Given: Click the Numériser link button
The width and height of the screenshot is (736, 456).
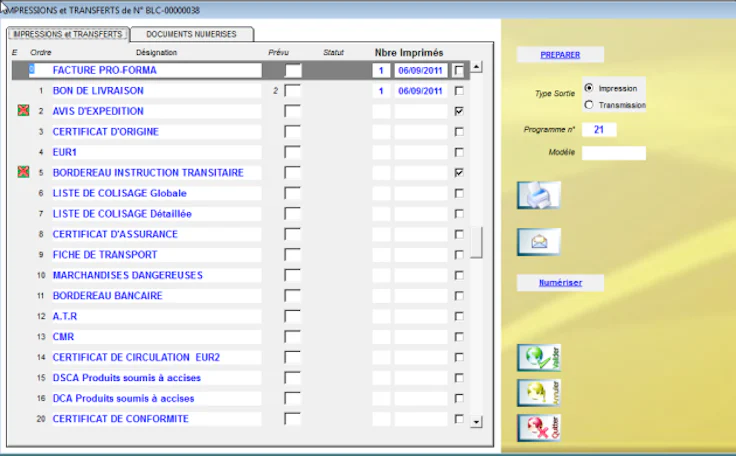Looking at the screenshot, I should [560, 283].
